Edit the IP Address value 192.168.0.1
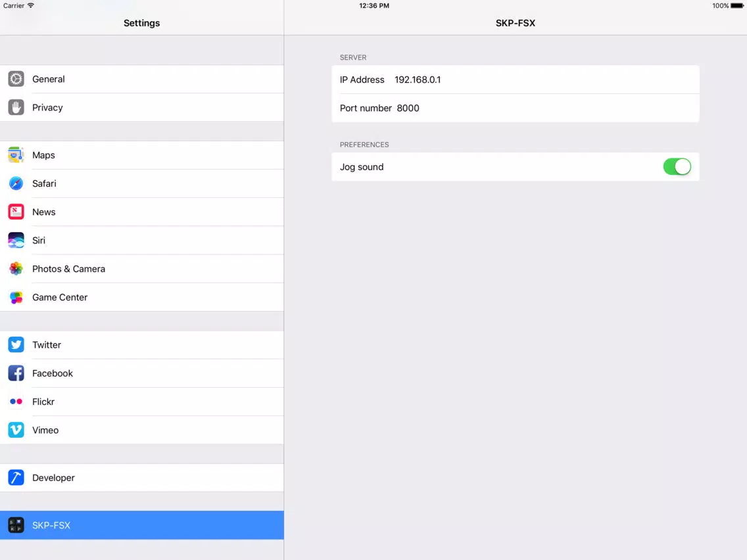 418,80
